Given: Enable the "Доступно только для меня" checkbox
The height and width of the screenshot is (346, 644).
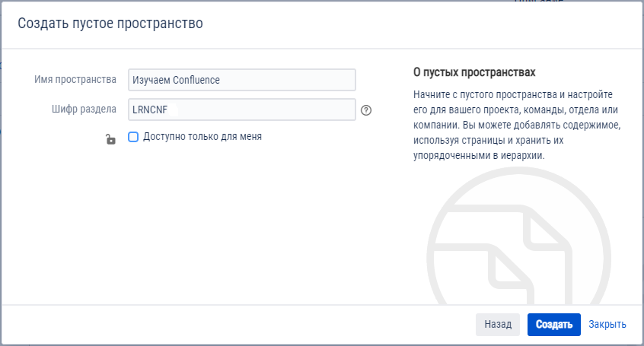Looking at the screenshot, I should [x=133, y=137].
